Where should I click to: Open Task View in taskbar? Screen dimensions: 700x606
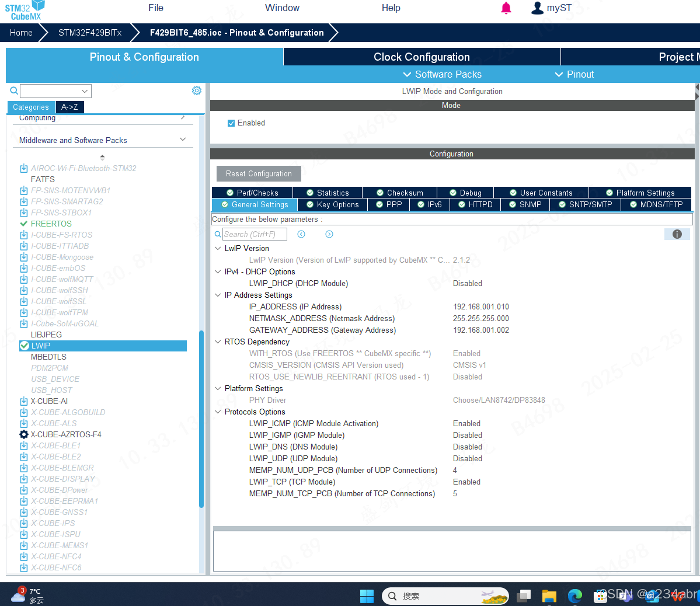(x=524, y=596)
